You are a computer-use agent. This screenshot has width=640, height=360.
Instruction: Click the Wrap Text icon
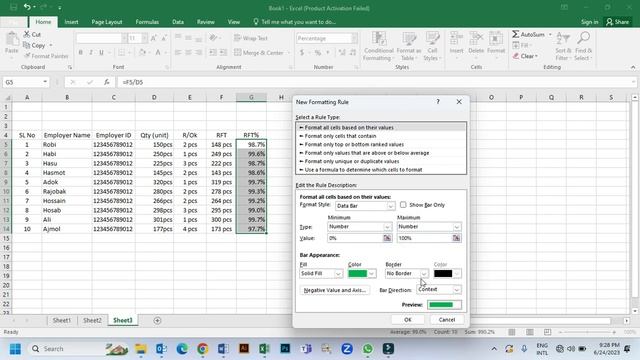coord(238,38)
